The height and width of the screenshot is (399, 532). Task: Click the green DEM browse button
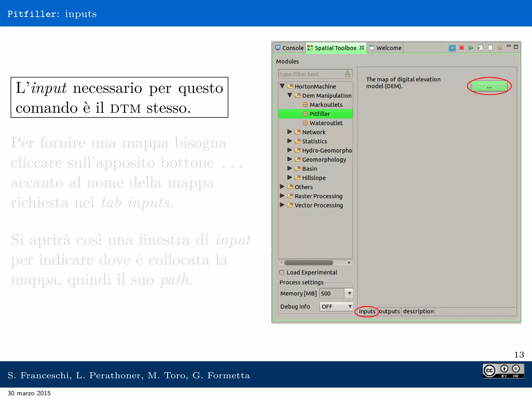(x=489, y=86)
